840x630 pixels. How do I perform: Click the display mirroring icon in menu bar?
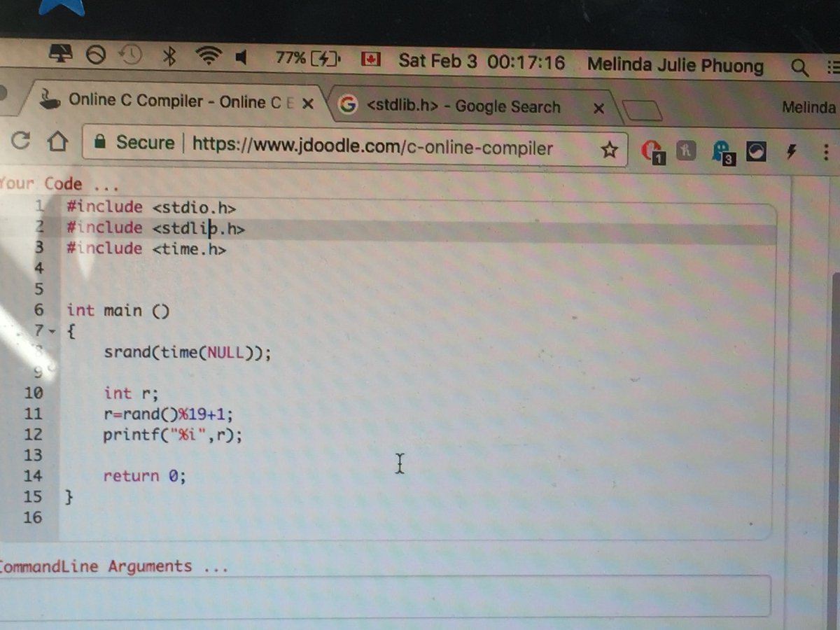point(62,55)
